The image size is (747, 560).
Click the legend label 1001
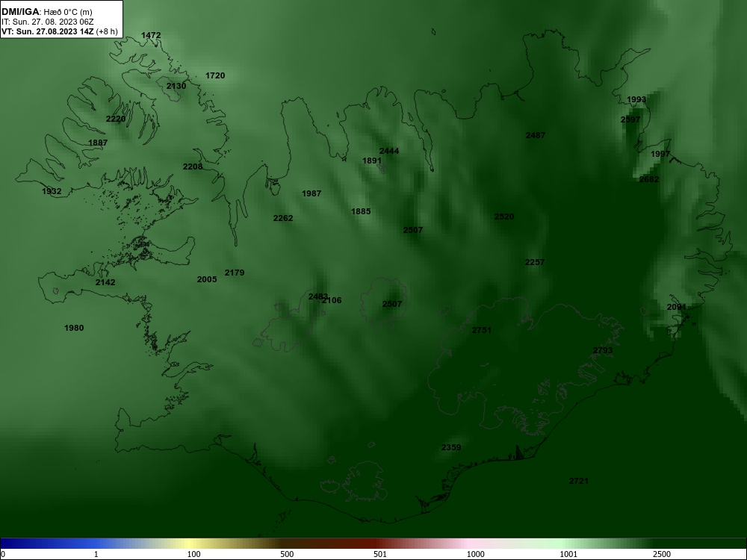568,554
